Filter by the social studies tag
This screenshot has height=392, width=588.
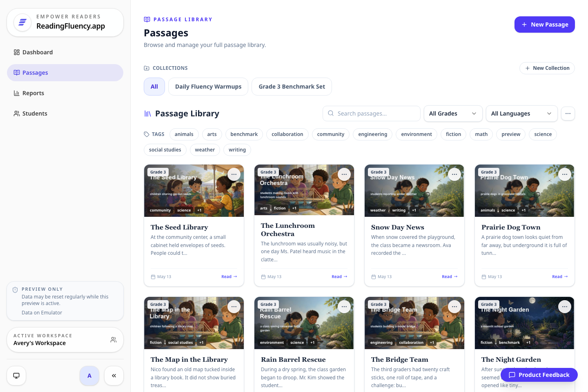[165, 150]
